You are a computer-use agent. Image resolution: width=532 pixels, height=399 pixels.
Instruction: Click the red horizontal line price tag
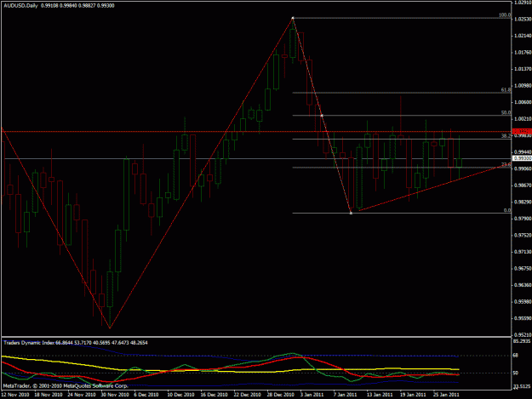click(522, 131)
